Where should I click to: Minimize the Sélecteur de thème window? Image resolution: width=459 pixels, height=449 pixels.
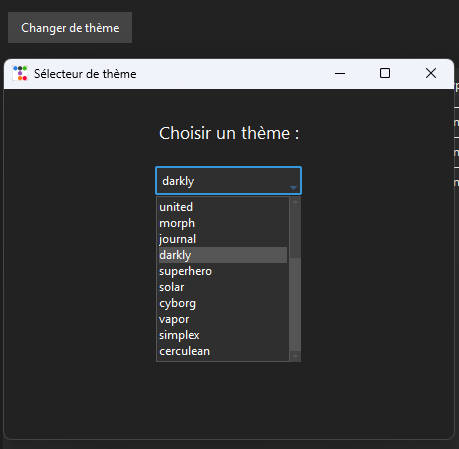[x=340, y=73]
